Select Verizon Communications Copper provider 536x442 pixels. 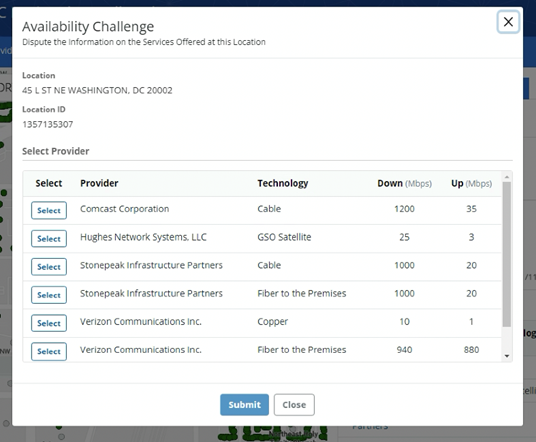49,323
